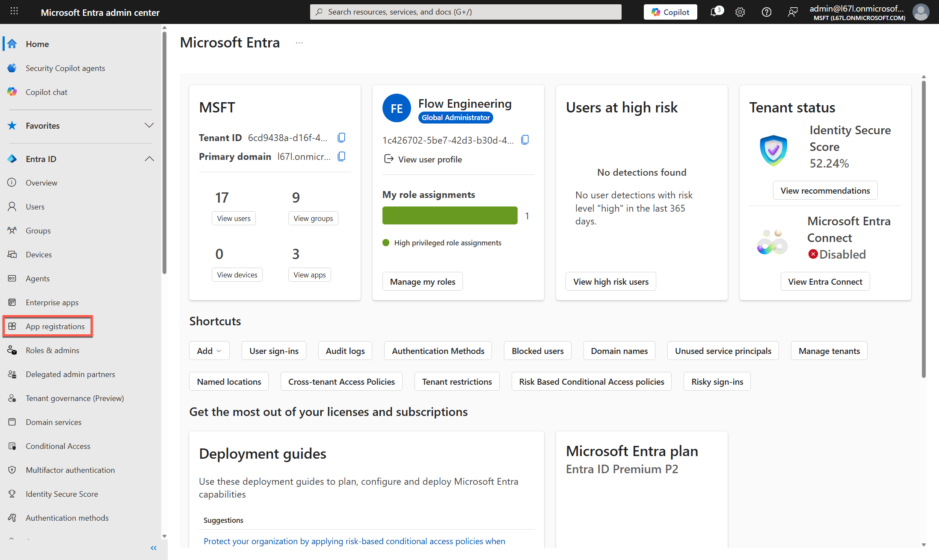Open Authentication Methods shortcut
The height and width of the screenshot is (560, 939).
pos(438,351)
